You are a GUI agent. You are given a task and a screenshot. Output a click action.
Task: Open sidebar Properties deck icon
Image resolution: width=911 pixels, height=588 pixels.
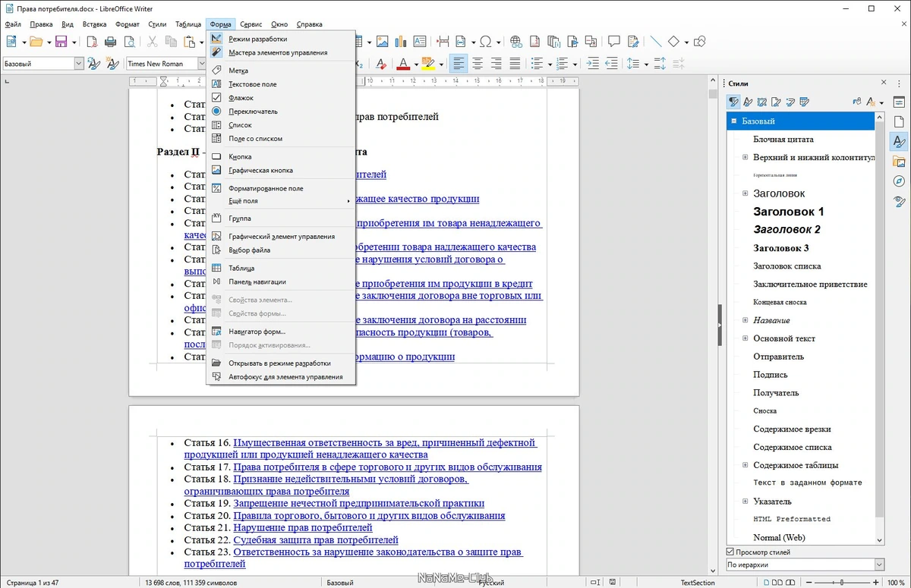tap(899, 102)
